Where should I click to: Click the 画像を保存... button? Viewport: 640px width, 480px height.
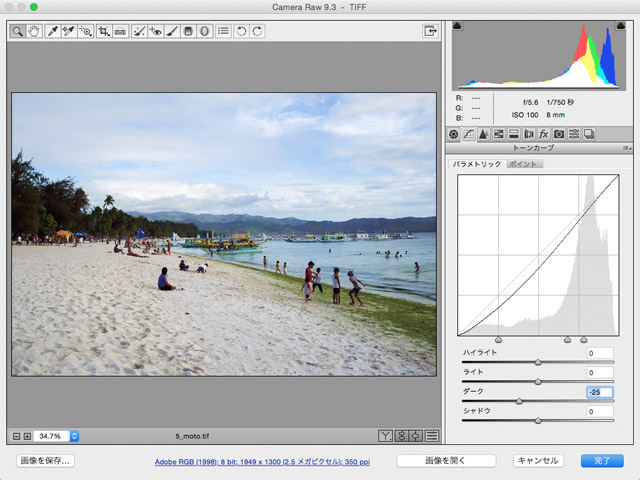(x=45, y=461)
